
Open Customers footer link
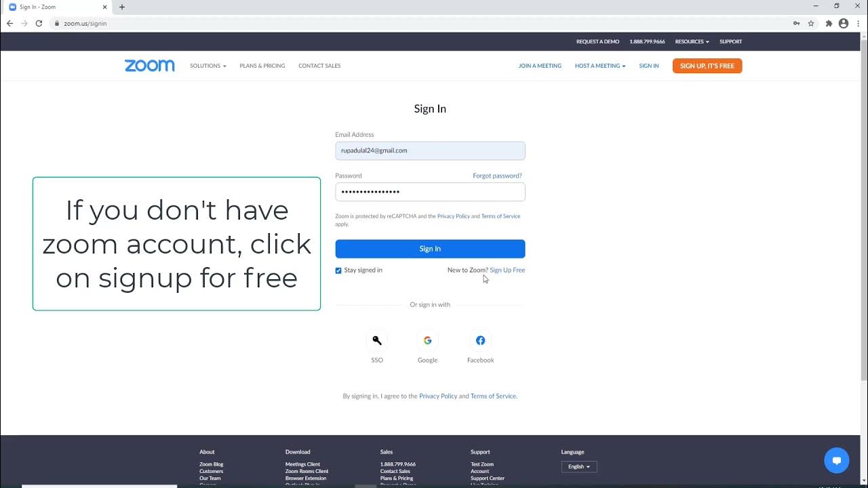(x=211, y=471)
